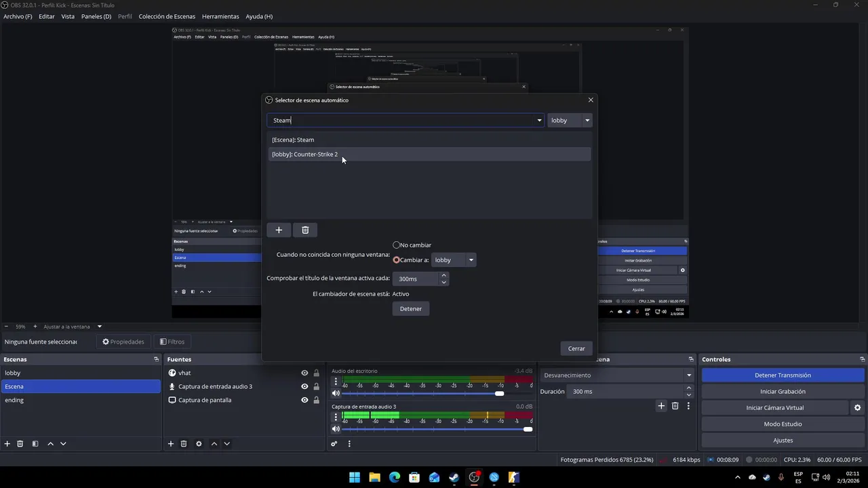Adjust Captura de entrada audio 3 volume slider
Viewport: 868px width, 488px height.
(528, 429)
